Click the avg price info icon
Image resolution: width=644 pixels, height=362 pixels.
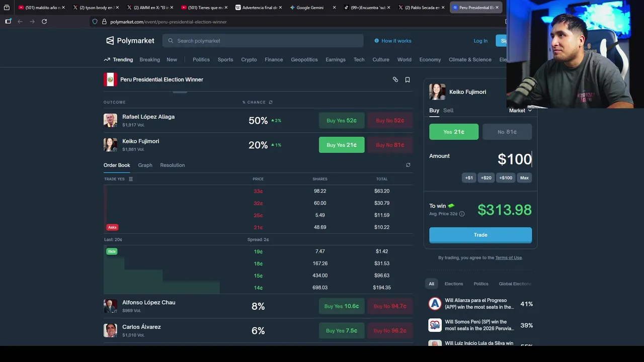(x=462, y=214)
